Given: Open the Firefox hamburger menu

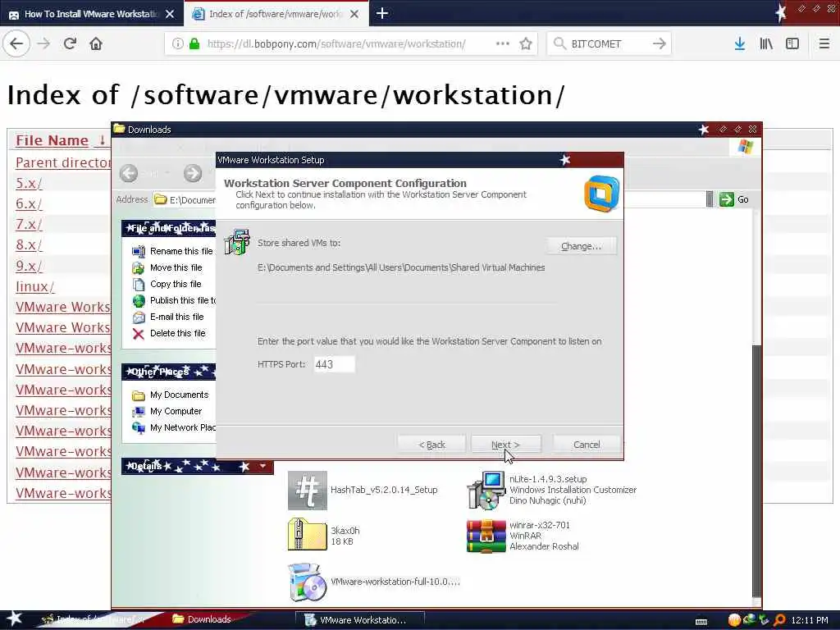Looking at the screenshot, I should coord(824,43).
